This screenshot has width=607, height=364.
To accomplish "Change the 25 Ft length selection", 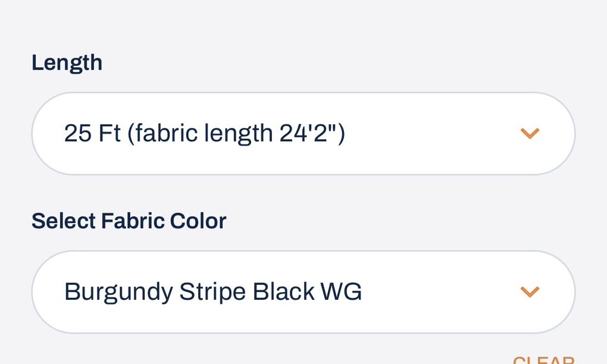I will point(303,134).
